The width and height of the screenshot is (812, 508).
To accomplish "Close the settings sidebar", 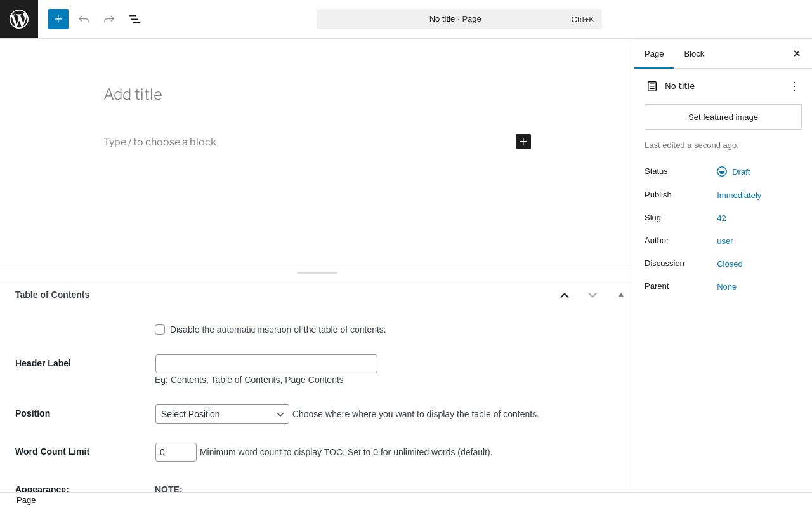I will click(x=797, y=53).
